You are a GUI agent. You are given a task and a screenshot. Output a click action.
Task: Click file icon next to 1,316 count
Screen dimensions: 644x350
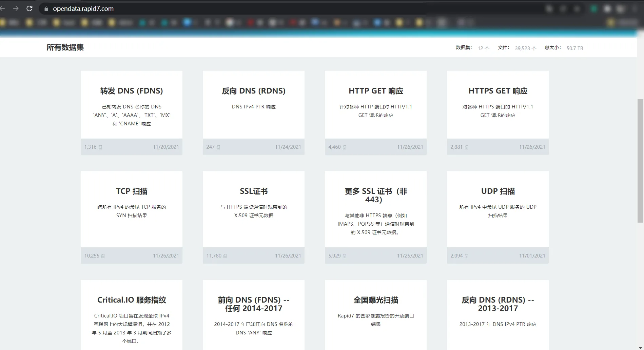pyautogui.click(x=100, y=147)
